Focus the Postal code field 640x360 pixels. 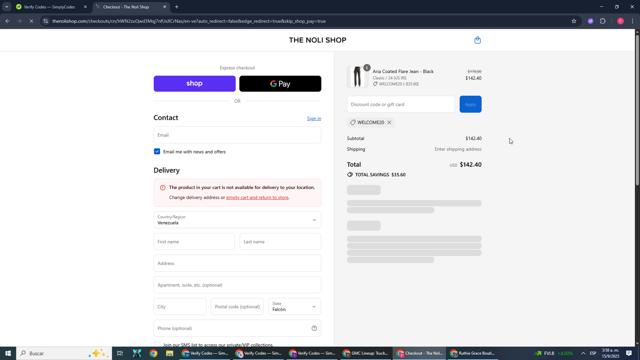[237, 307]
